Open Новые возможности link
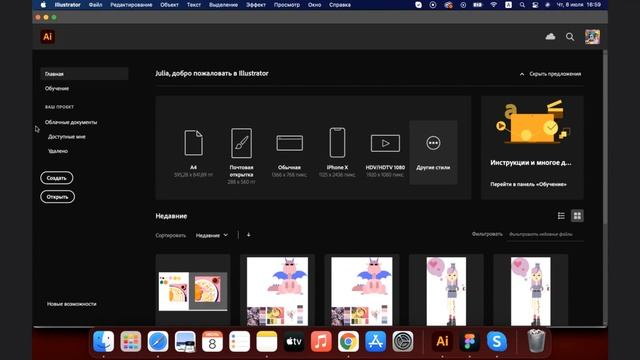This screenshot has width=640, height=360. (x=71, y=304)
